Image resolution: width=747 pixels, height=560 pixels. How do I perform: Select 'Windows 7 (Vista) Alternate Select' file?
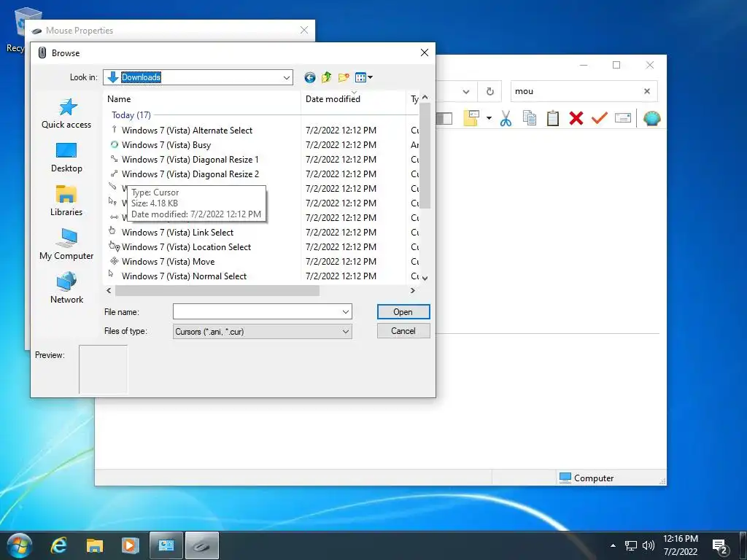coord(187,131)
